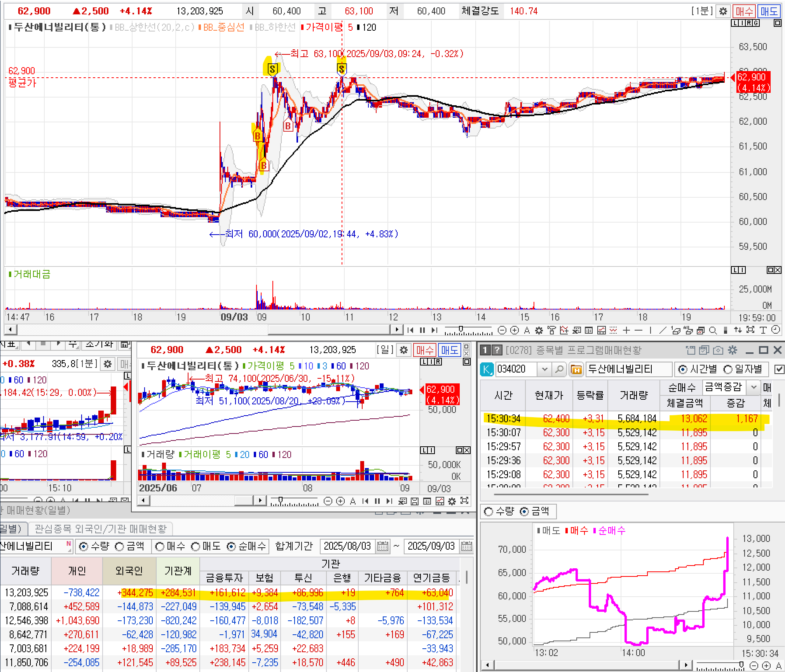Click the text T tool in chart toolbar
The height and width of the screenshot is (672, 785).
(x=763, y=330)
